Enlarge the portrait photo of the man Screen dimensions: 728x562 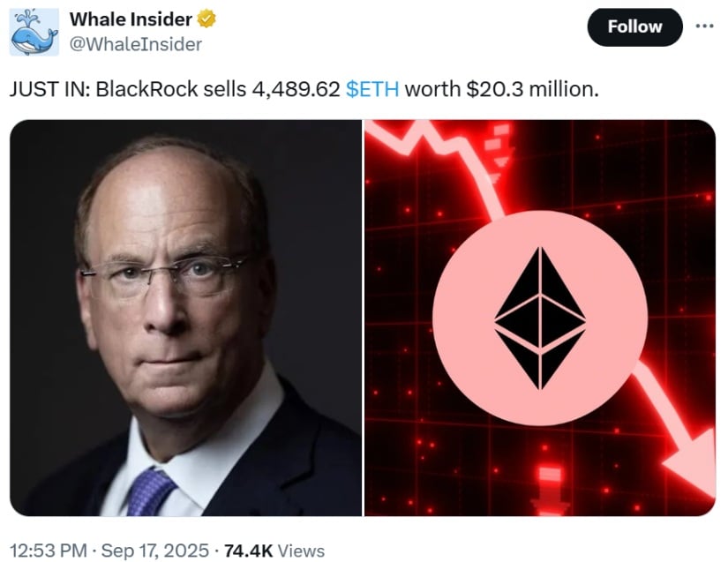click(x=185, y=318)
